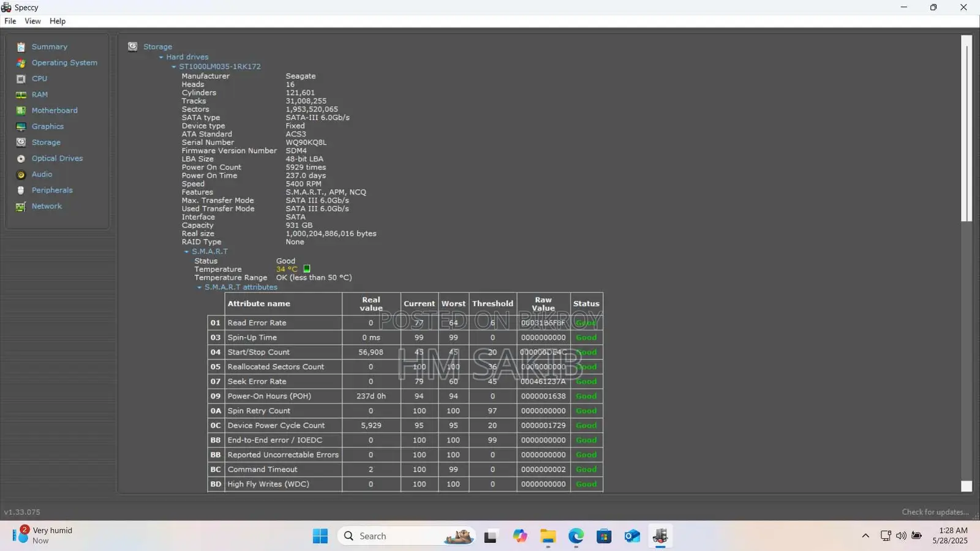Screen dimensions: 980x551
Task: Open File Explorer from the taskbar
Action: pyautogui.click(x=548, y=536)
